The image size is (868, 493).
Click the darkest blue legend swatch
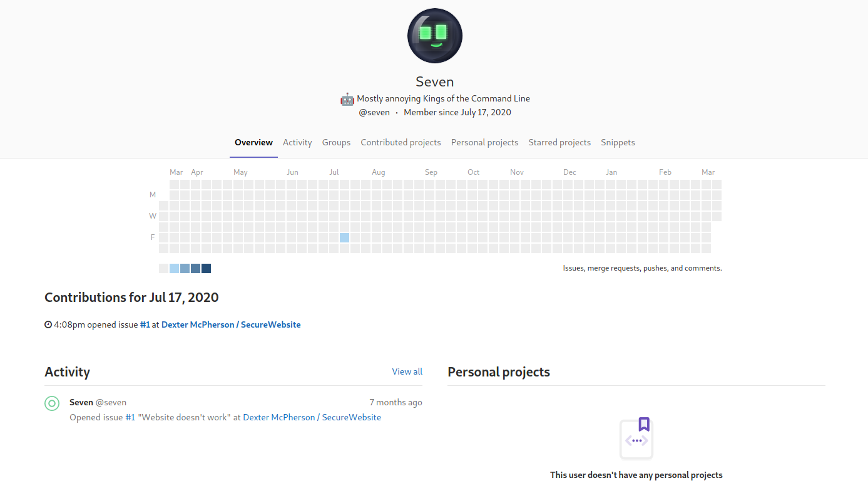pos(206,268)
